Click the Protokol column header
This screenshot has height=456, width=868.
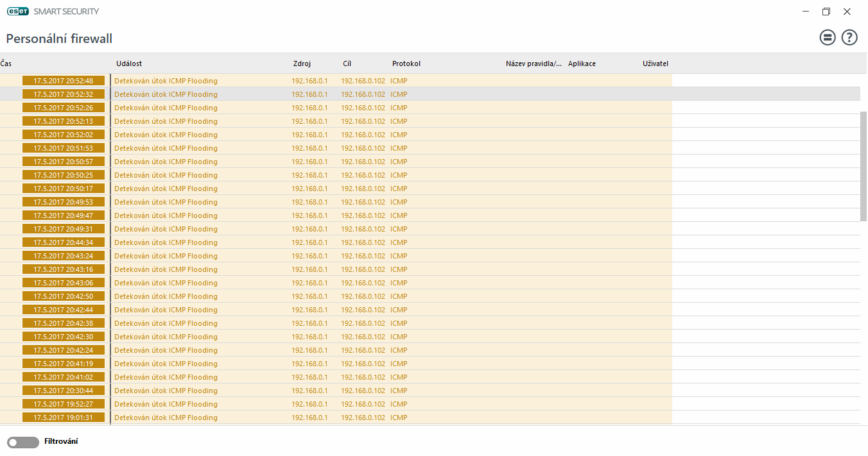[x=406, y=63]
